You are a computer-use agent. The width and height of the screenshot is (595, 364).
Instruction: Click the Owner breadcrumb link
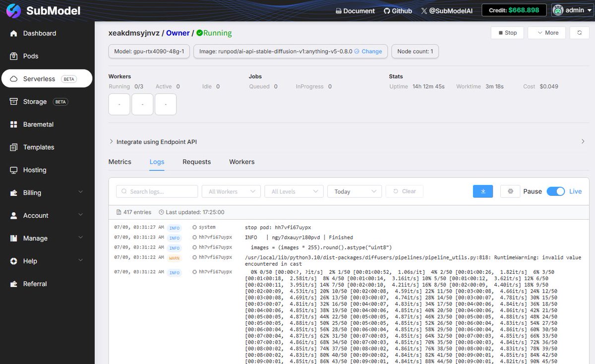pos(178,33)
